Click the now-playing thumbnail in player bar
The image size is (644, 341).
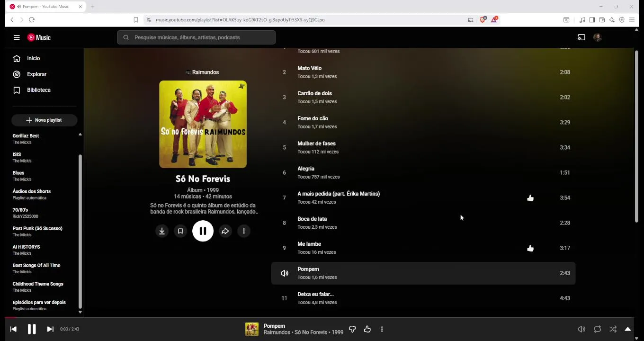coord(252,329)
